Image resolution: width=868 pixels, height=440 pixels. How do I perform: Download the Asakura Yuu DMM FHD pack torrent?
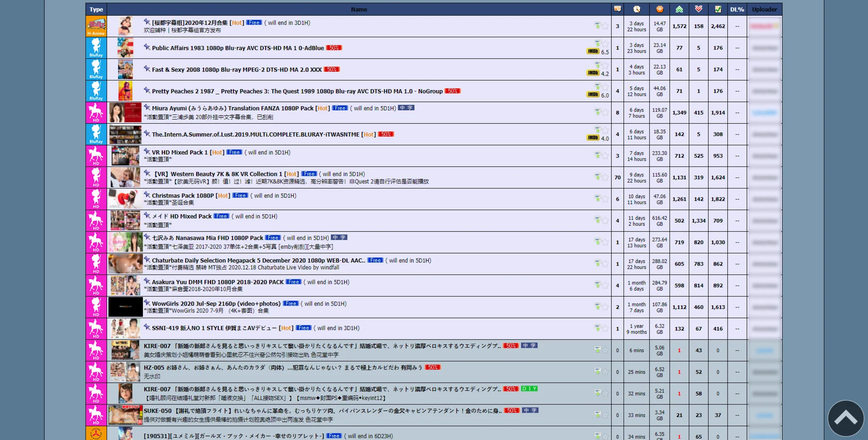pos(597,285)
